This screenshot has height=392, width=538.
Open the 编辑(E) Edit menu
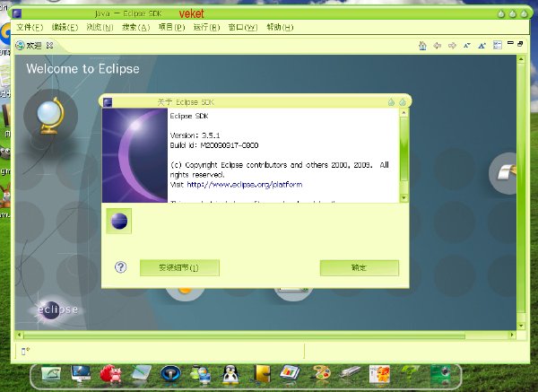(65, 28)
